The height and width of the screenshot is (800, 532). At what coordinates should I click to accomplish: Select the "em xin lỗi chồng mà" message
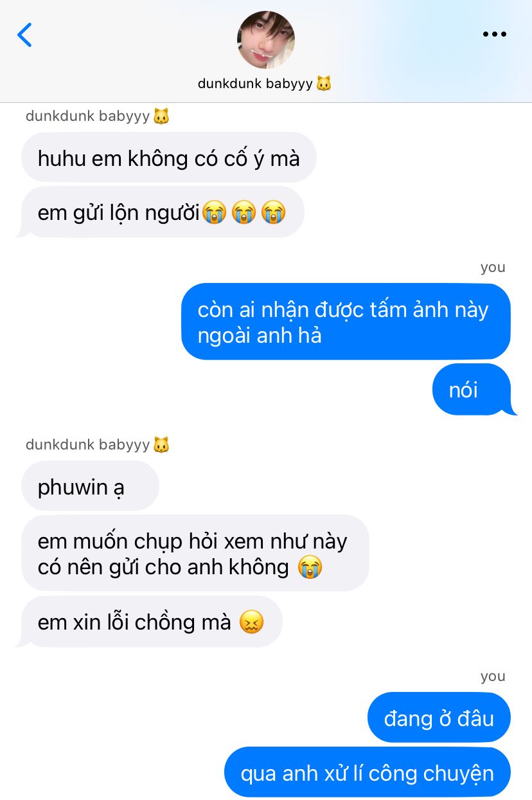pos(152,622)
